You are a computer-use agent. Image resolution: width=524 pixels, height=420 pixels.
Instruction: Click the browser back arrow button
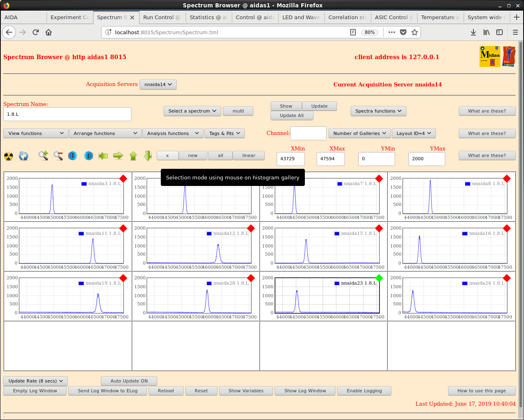point(9,32)
